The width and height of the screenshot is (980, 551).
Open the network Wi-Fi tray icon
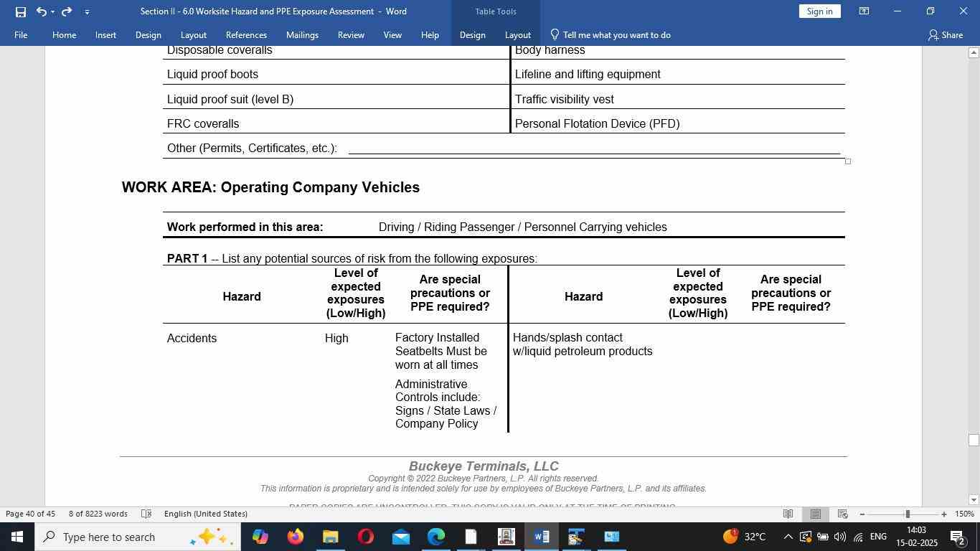point(857,537)
